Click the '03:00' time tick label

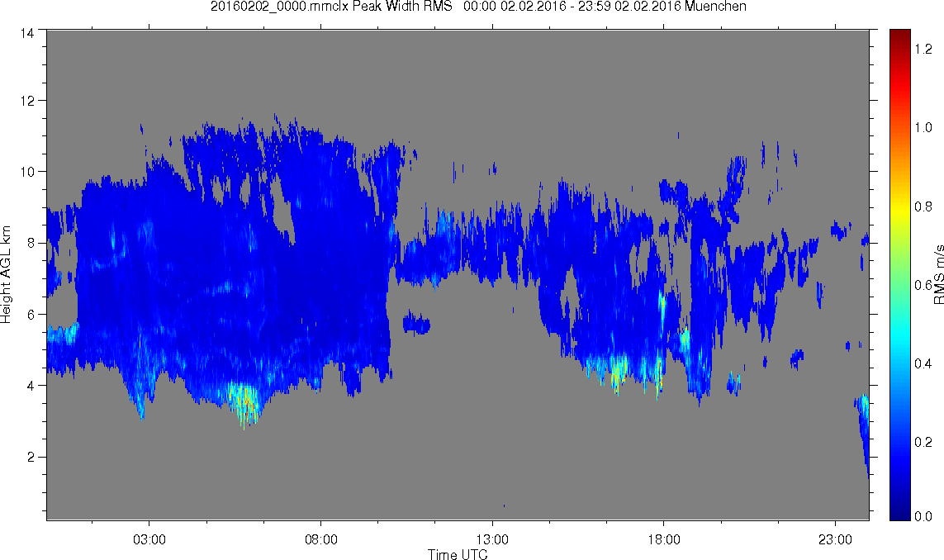coord(149,539)
